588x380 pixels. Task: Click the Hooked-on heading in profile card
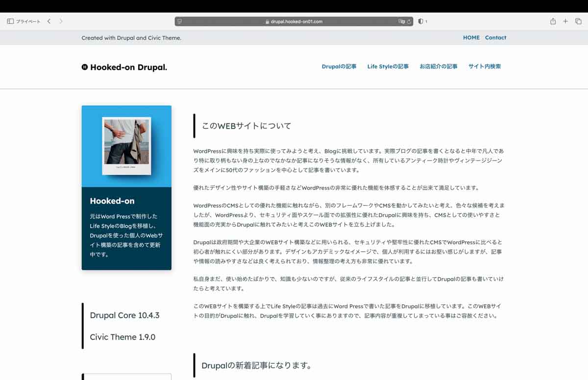[112, 201]
